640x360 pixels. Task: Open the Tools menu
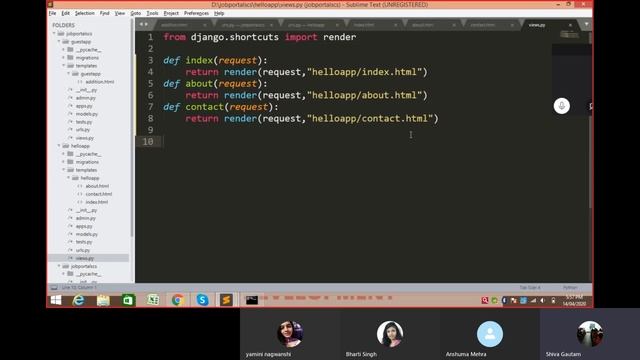click(152, 13)
